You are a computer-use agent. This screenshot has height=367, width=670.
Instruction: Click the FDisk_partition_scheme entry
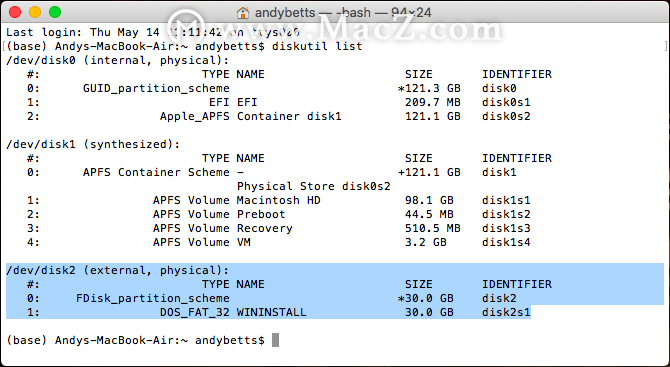pyautogui.click(x=153, y=298)
